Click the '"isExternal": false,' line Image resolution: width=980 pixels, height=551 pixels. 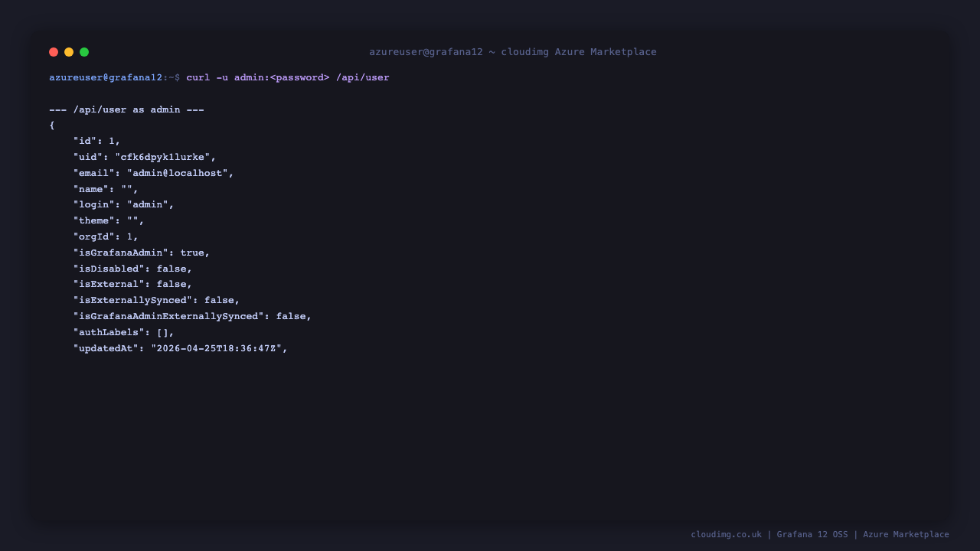[132, 284]
